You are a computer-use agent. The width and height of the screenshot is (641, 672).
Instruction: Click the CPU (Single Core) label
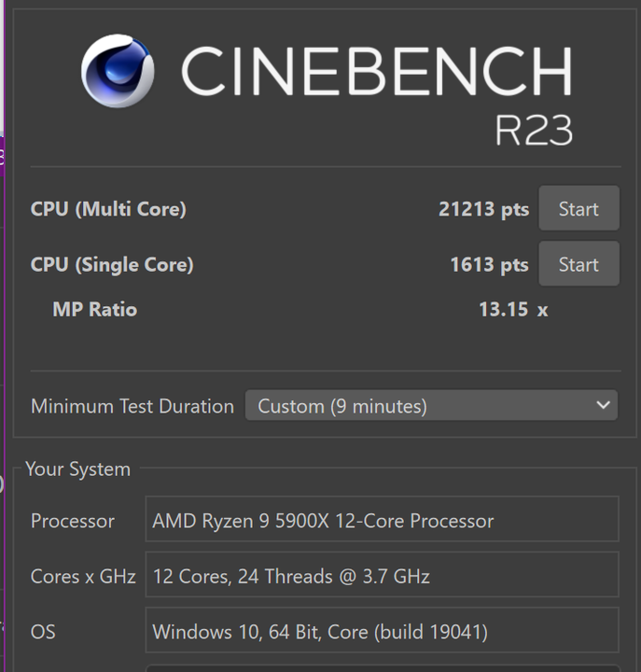112,264
